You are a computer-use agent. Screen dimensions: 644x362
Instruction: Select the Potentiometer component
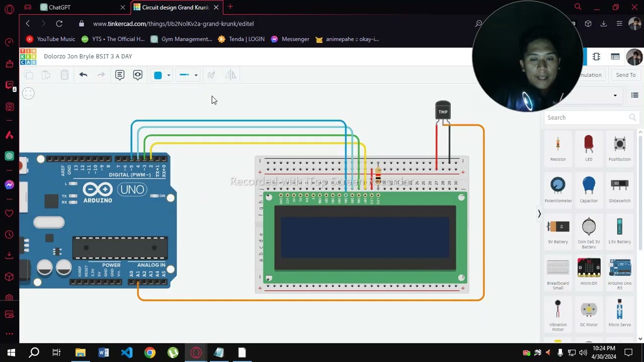[x=558, y=190]
